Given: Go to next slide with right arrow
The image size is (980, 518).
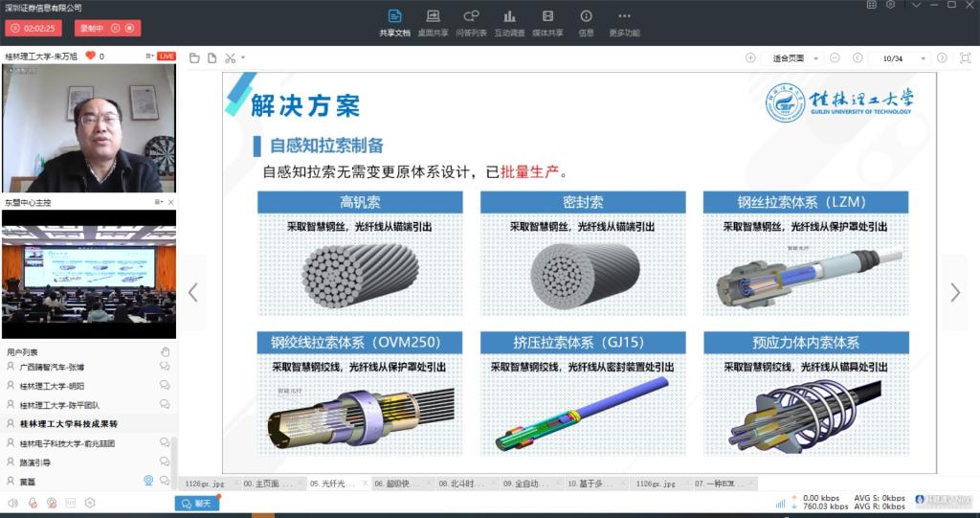Looking at the screenshot, I should [x=954, y=293].
